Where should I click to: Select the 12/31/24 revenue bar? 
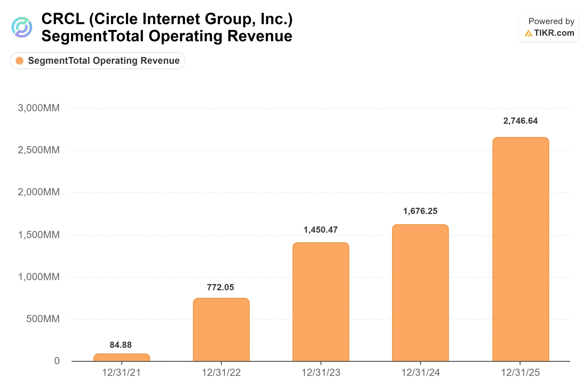[420, 293]
